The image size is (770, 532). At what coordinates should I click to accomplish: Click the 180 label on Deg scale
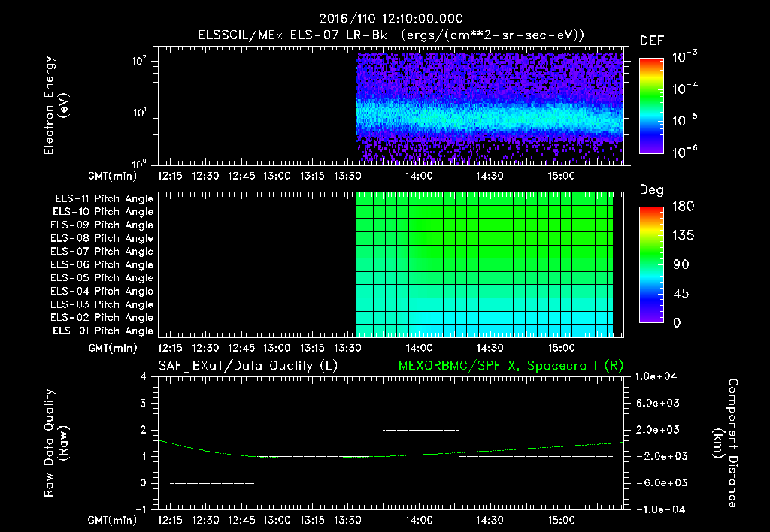point(683,206)
